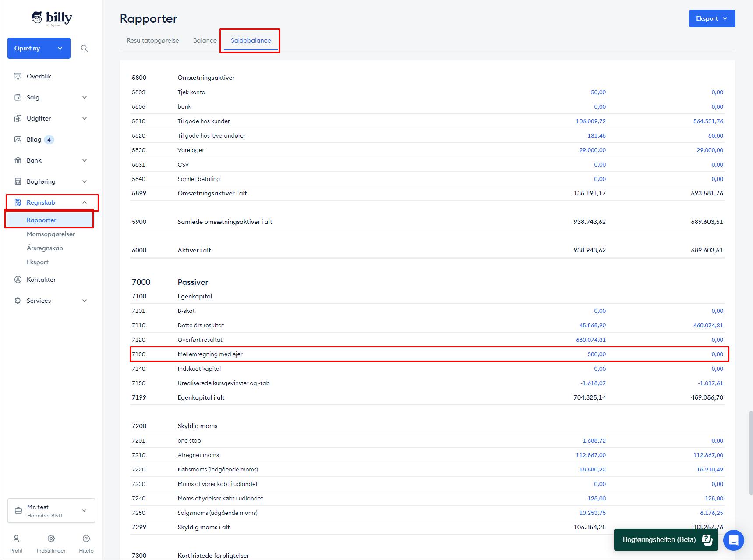Open Salgsmoms amount 10.253,75
This screenshot has width=753, height=560.
(x=592, y=513)
